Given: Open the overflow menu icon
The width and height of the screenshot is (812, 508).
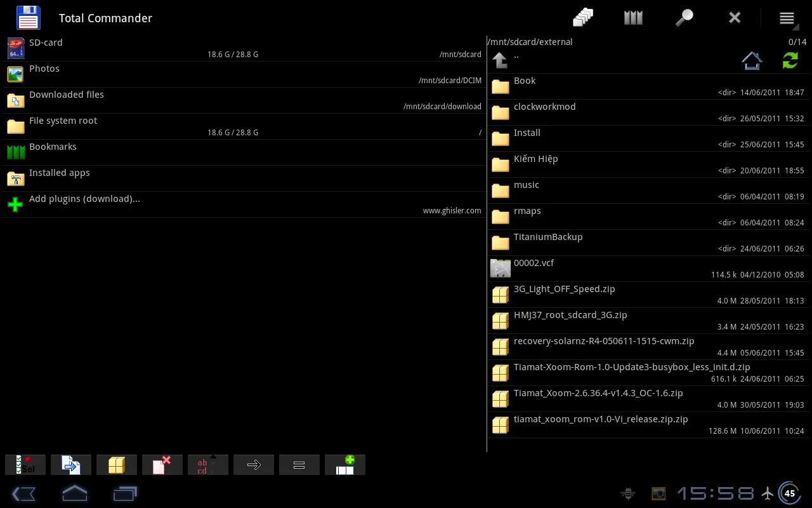Looking at the screenshot, I should pyautogui.click(x=787, y=18).
